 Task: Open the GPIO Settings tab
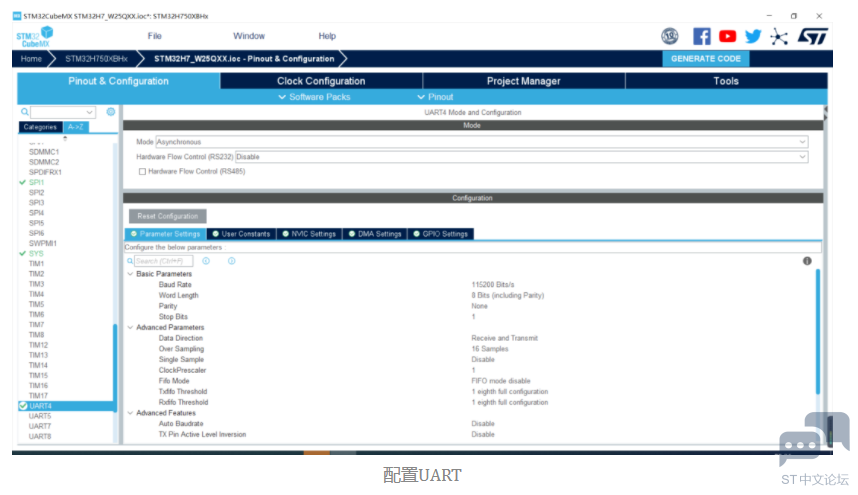coord(441,234)
